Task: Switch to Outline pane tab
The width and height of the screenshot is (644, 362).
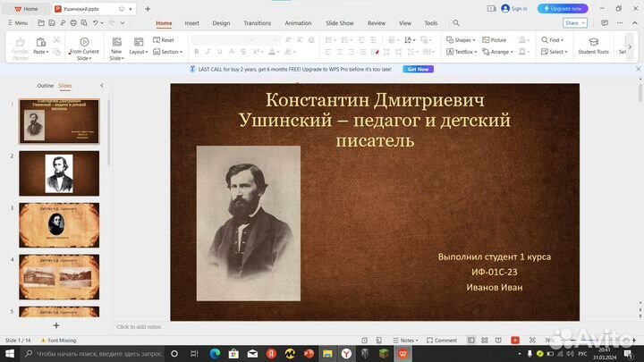Action: (46, 86)
